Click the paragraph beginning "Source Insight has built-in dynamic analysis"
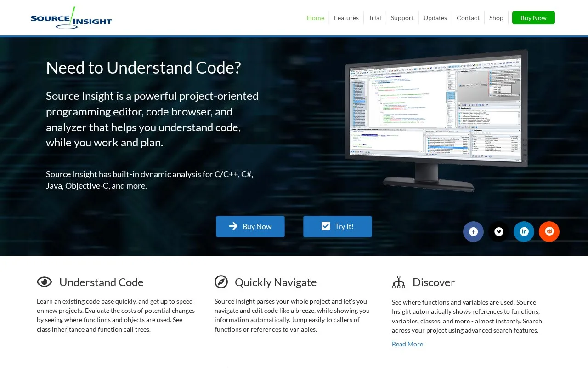The width and height of the screenshot is (588, 368). [150, 180]
